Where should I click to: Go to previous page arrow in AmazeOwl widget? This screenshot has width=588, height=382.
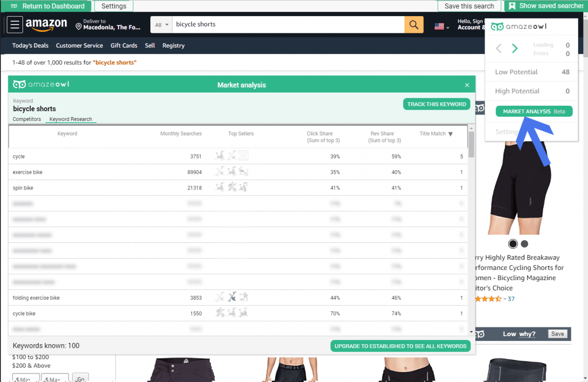point(499,48)
